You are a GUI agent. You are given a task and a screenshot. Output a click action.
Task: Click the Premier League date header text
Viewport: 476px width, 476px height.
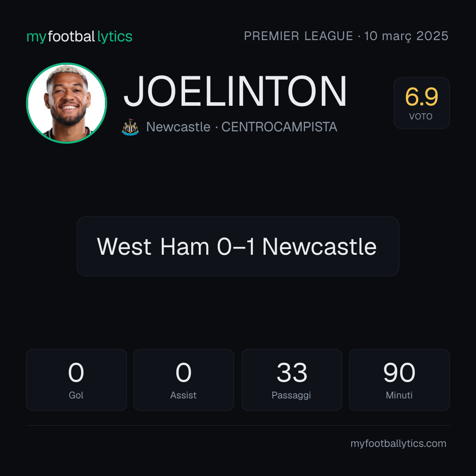coord(346,36)
